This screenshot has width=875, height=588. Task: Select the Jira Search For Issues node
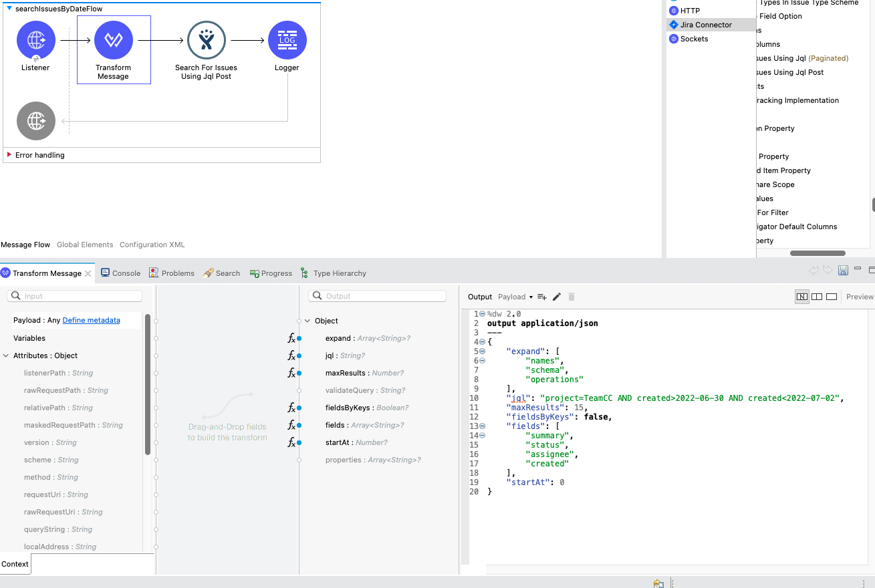pos(206,41)
